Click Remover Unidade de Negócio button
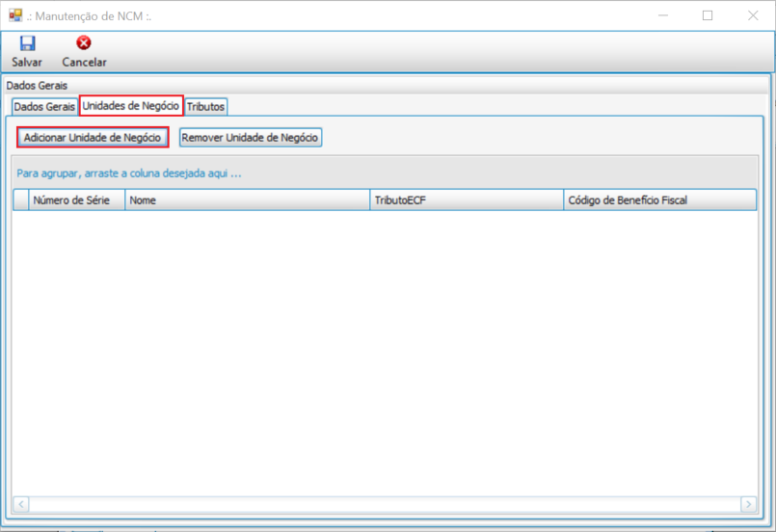The height and width of the screenshot is (532, 776). [x=250, y=138]
